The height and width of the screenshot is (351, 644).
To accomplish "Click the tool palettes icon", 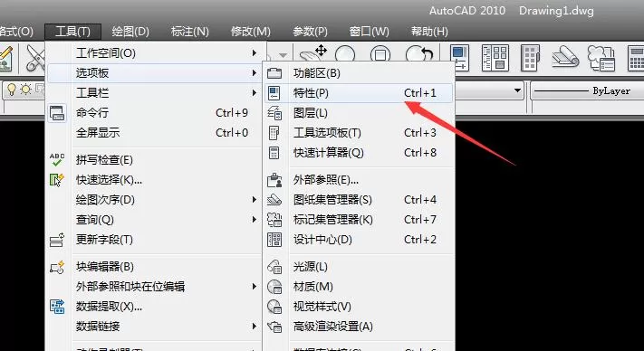I will coord(274,133).
